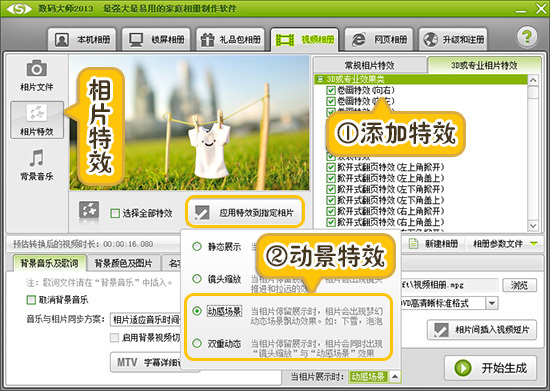Click the 相片间插入视频短片 icon
Screen dimensions: 550x391
[x=441, y=330]
